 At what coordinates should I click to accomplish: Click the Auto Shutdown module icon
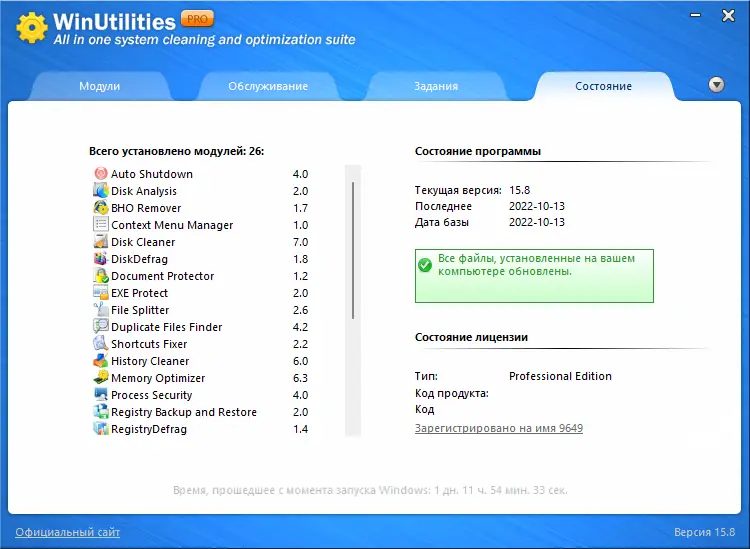100,174
